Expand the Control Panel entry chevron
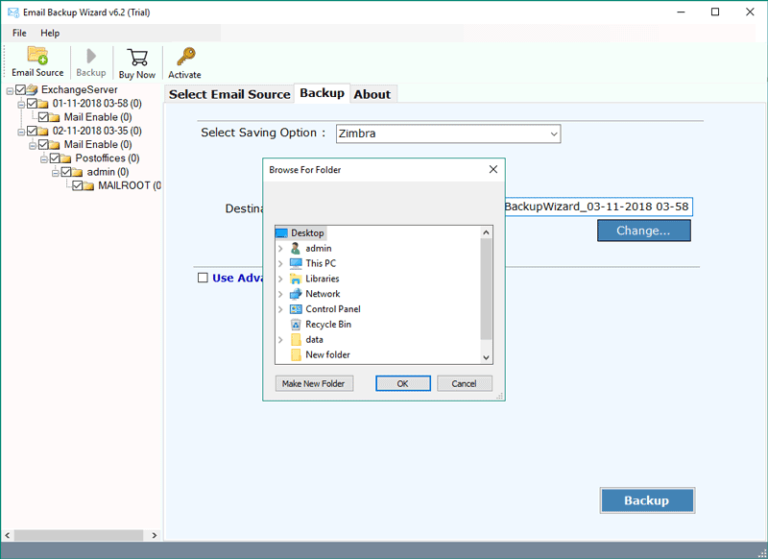768x559 pixels. pyautogui.click(x=281, y=309)
